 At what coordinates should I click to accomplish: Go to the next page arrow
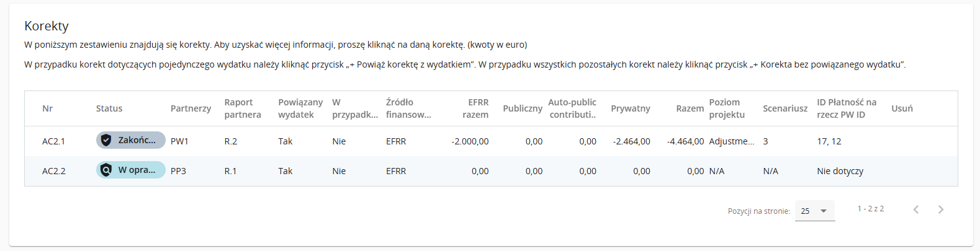(x=940, y=209)
